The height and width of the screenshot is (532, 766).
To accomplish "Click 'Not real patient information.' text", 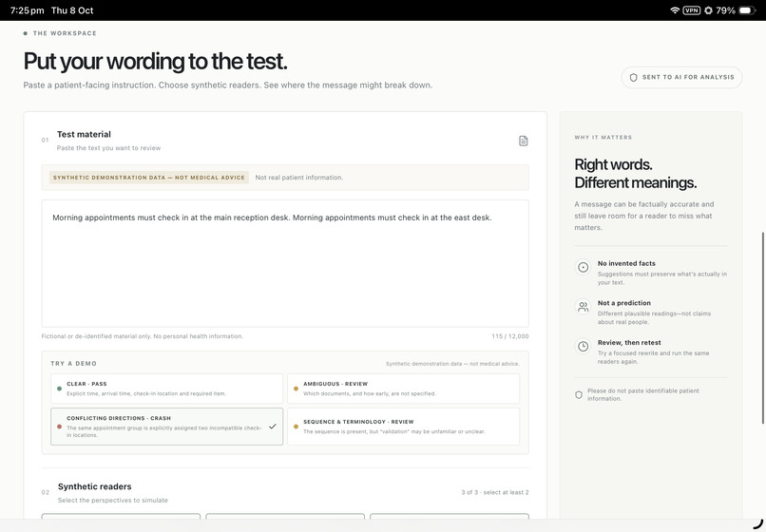I will pos(299,178).
